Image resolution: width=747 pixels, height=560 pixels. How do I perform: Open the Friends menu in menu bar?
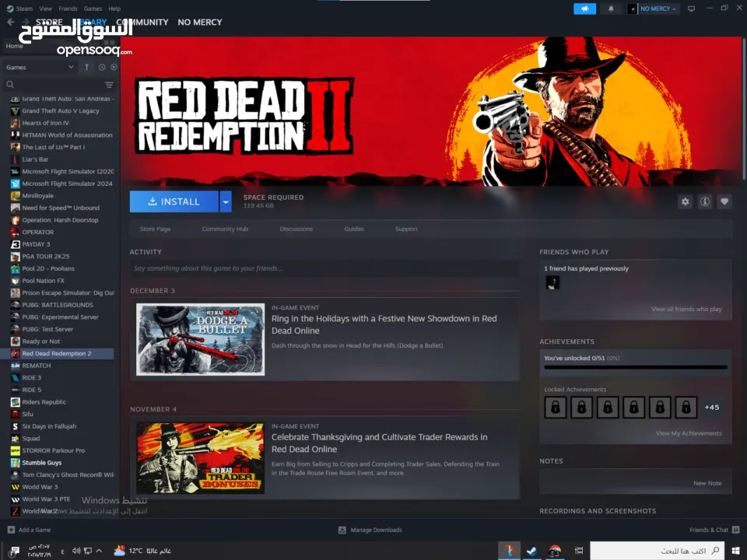coord(68,9)
